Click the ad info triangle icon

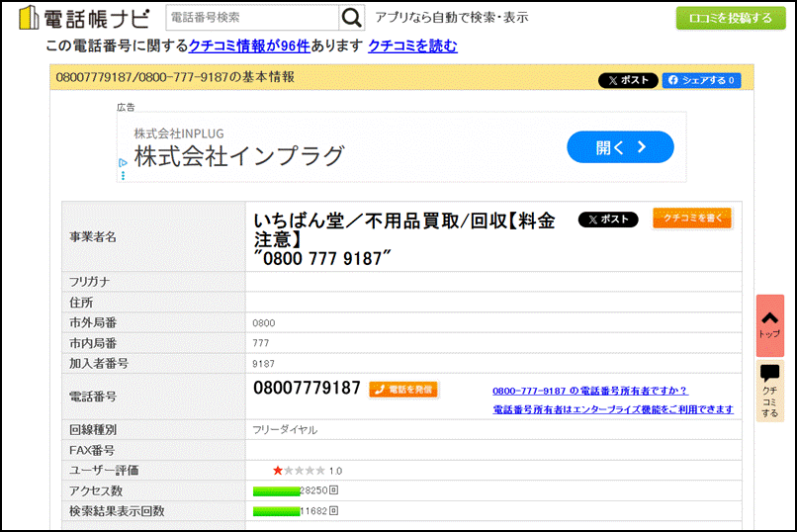[123, 163]
